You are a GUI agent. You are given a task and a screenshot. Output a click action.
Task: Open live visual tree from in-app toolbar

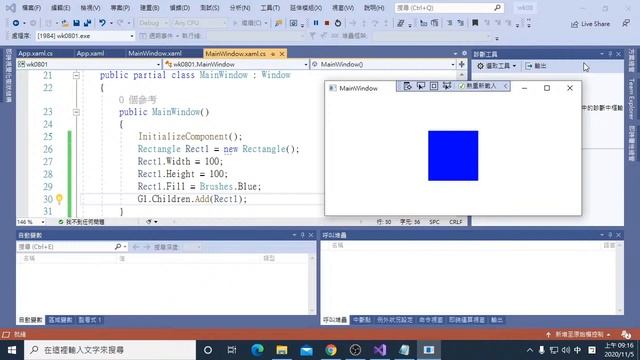pyautogui.click(x=407, y=86)
